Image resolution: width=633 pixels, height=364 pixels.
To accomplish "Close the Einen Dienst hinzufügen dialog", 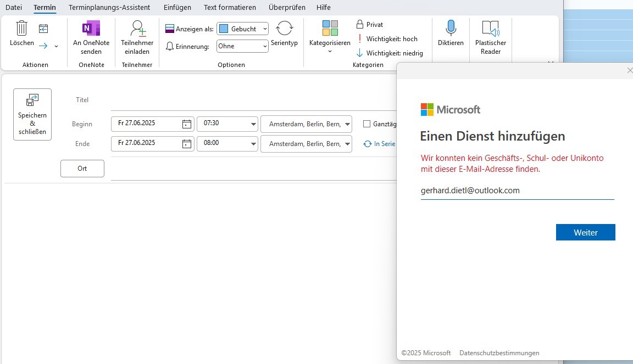I will click(630, 70).
